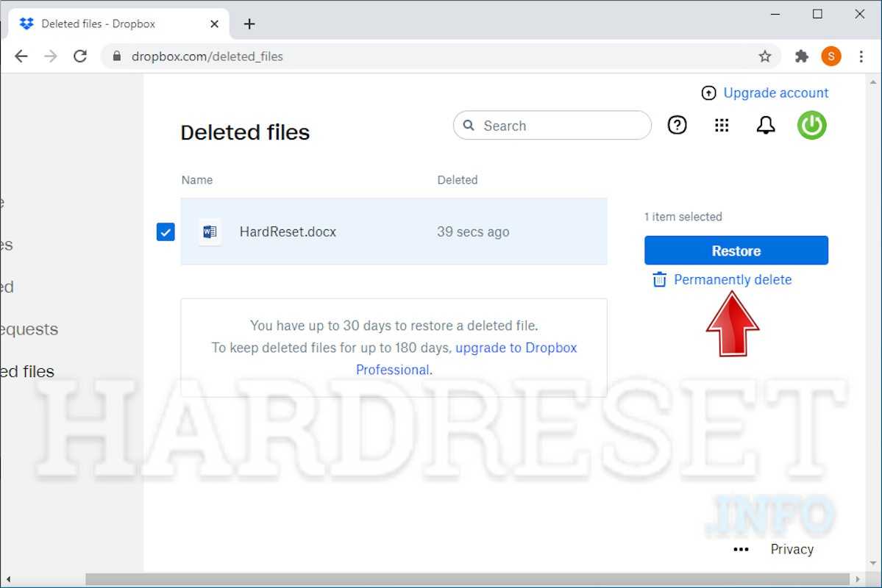Click the Upgrade account link
The width and height of the screenshot is (882, 588).
click(x=775, y=93)
